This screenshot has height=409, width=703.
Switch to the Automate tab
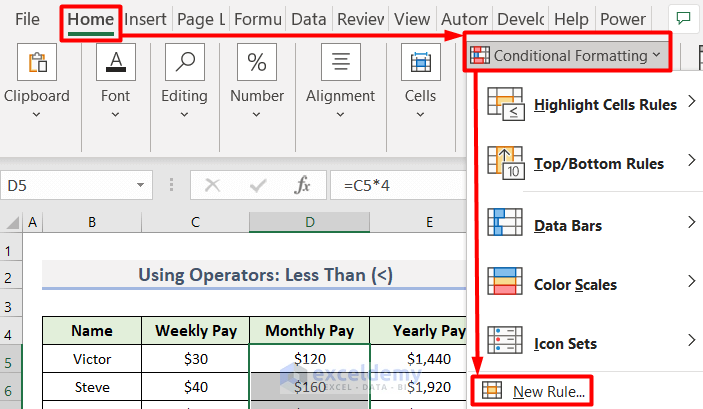tap(464, 19)
